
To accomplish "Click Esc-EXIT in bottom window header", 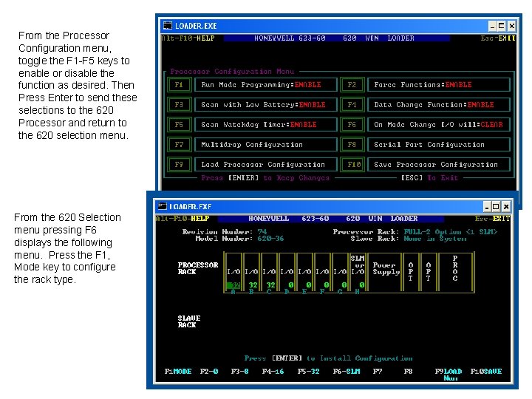I will click(492, 219).
